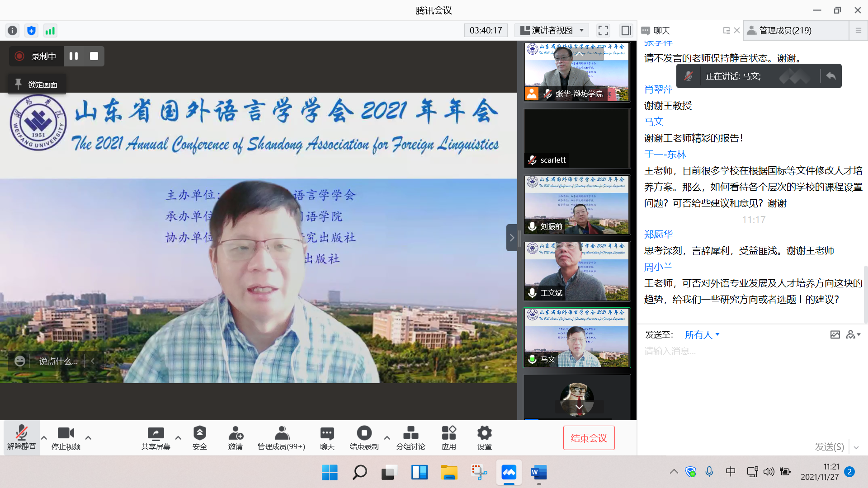The height and width of the screenshot is (488, 868).
Task: Open emoji reaction smiley icon
Action: [19, 361]
